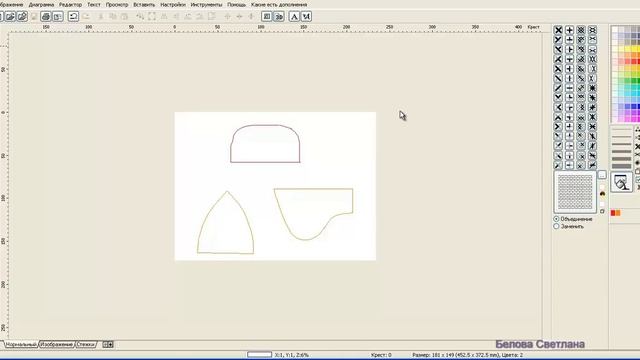Click the Крест label on the ruler
640x360 pixels.
[x=533, y=27]
